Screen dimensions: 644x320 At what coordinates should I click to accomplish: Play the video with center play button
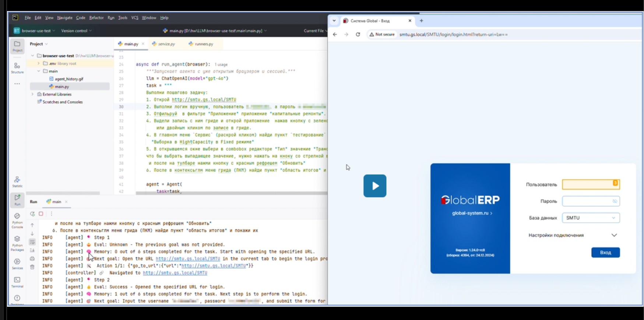(x=374, y=186)
